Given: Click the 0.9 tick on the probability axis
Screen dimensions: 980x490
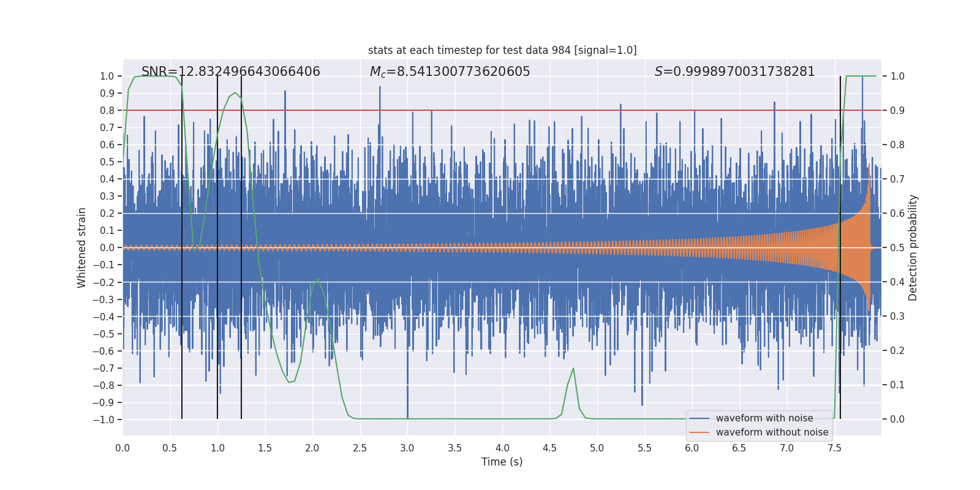Looking at the screenshot, I should pos(897,111).
